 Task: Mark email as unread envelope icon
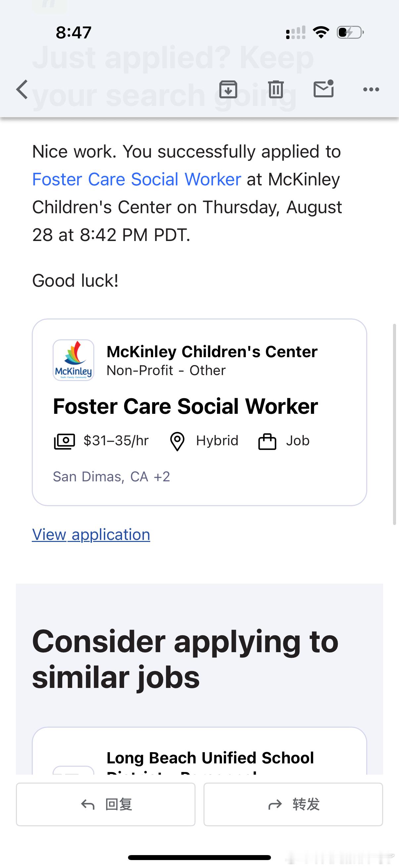click(324, 89)
